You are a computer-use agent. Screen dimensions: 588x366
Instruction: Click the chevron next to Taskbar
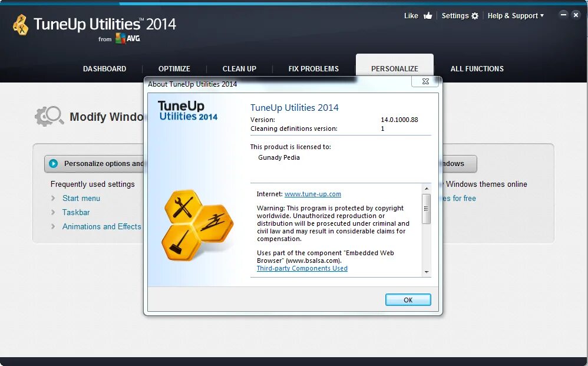[53, 212]
